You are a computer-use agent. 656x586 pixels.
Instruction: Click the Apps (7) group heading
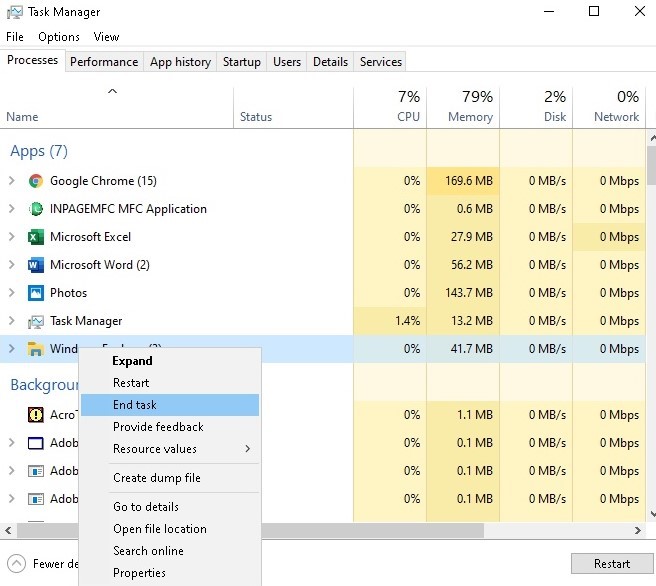[39, 151]
